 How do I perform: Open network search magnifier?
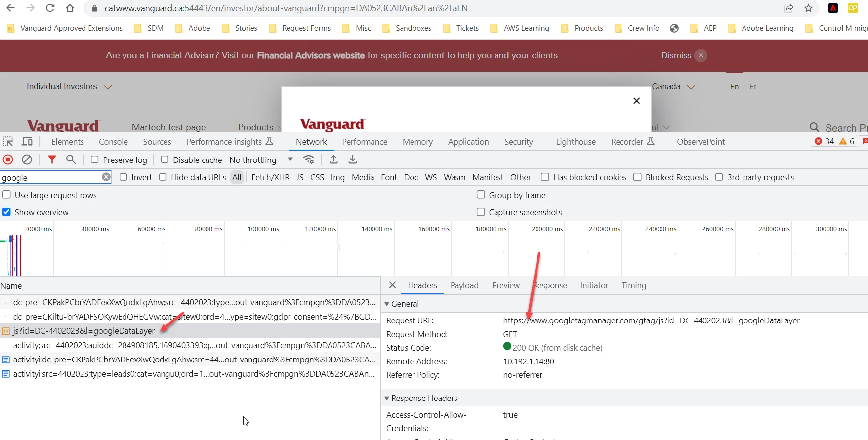(x=71, y=160)
